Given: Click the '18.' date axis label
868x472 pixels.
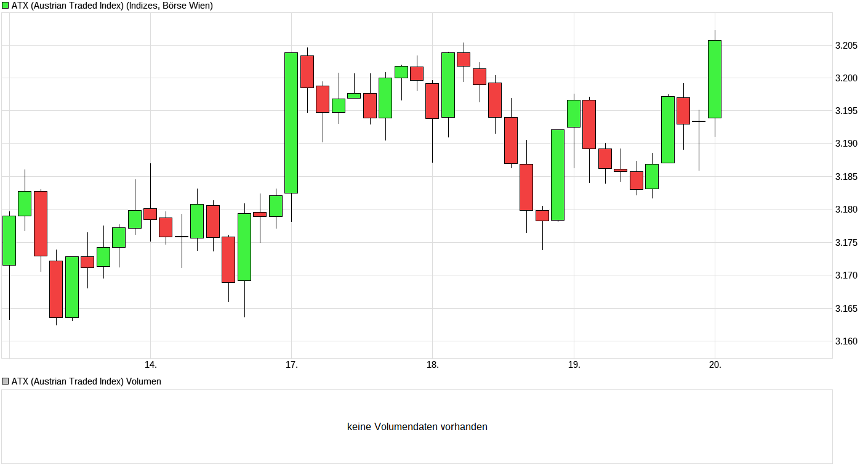Looking at the screenshot, I should point(432,365).
